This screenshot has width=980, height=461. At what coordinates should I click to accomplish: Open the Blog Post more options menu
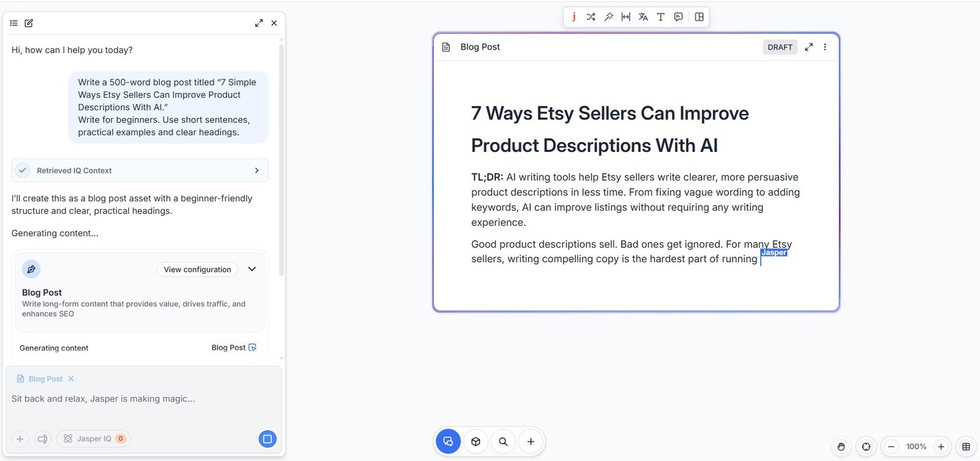825,47
